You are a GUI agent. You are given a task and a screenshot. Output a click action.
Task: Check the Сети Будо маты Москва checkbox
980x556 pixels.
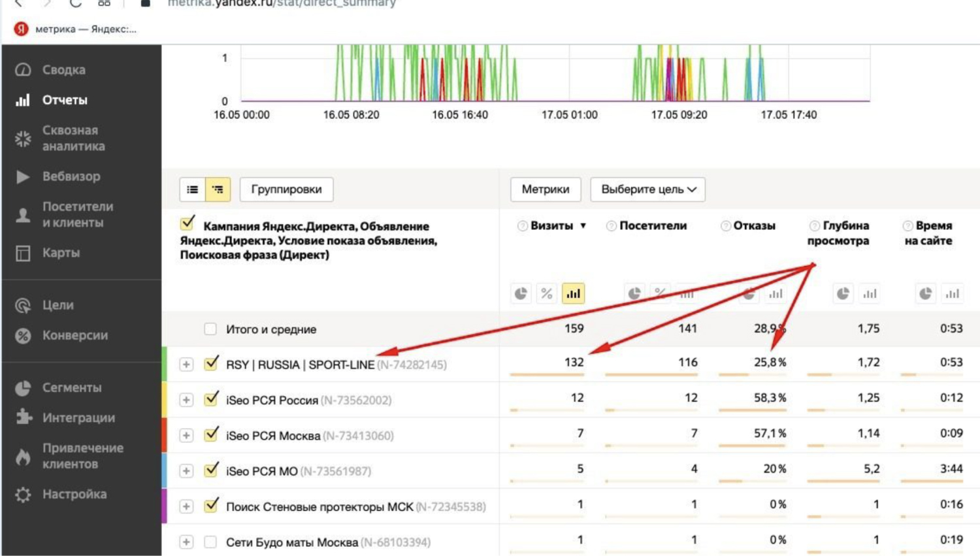pos(210,542)
